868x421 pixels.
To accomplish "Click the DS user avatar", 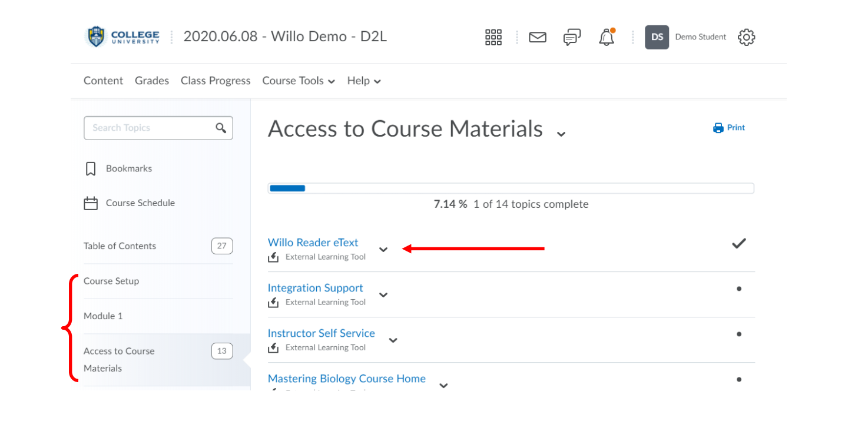I will (x=657, y=37).
